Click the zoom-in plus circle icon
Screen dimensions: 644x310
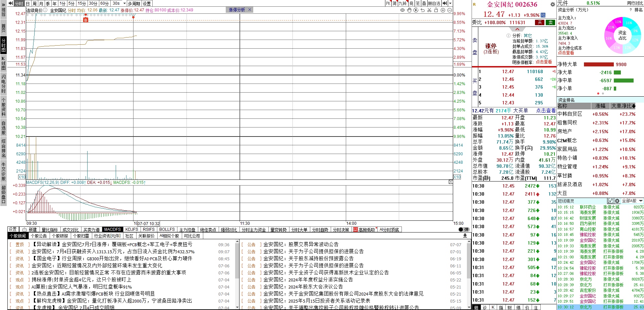[443, 10]
